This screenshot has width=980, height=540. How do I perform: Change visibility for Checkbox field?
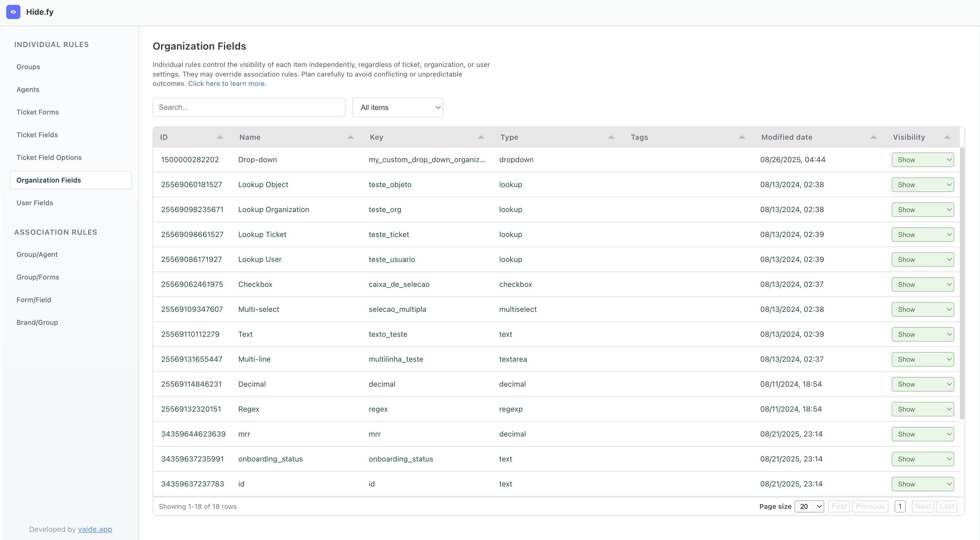pyautogui.click(x=922, y=284)
